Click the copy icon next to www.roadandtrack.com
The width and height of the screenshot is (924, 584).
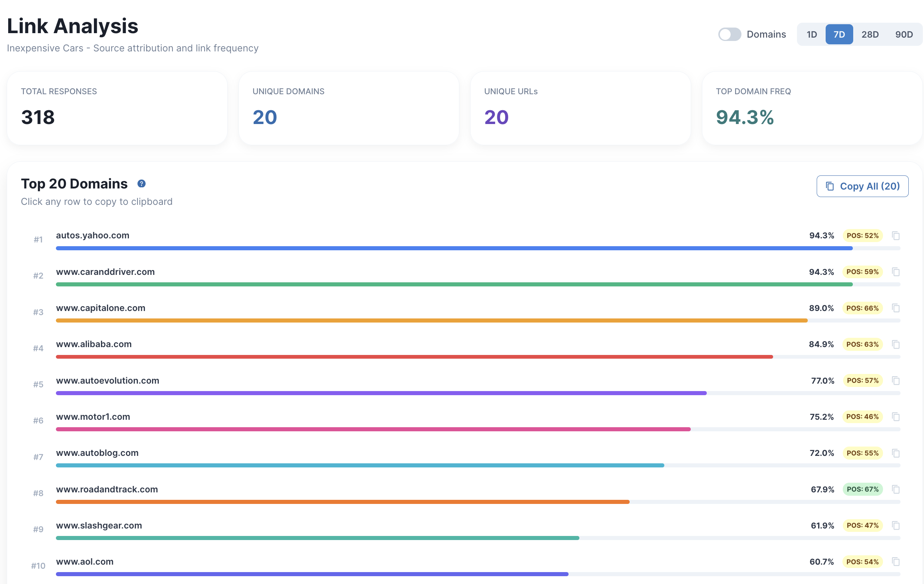[896, 489]
